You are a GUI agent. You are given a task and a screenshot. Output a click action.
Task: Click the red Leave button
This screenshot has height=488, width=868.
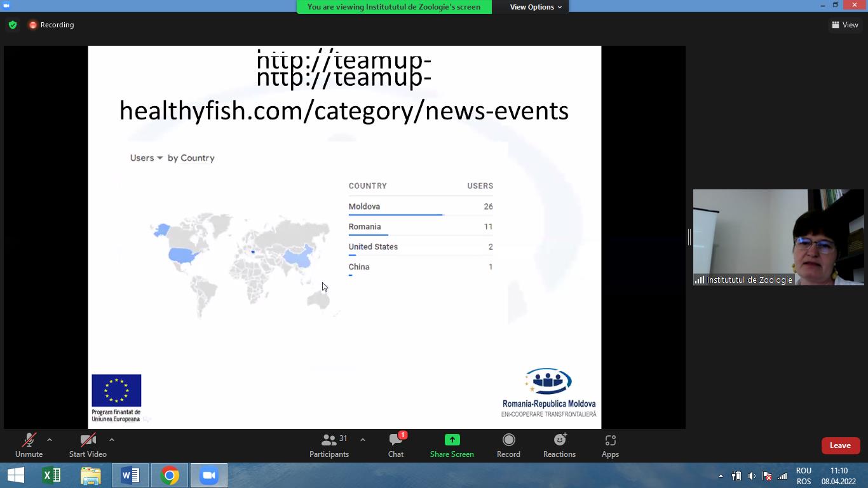pyautogui.click(x=840, y=445)
